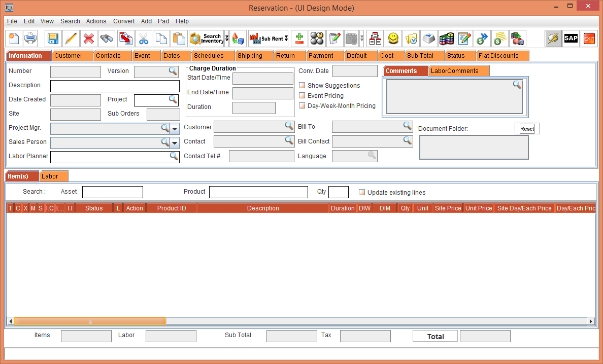This screenshot has width=603, height=364.
Task: Click the SAP toolbar button
Action: coord(571,39)
